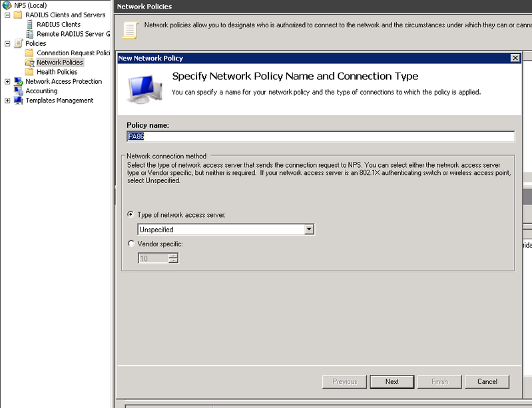Select RADIUS Clients and Servers label
The height and width of the screenshot is (408, 532).
click(x=65, y=15)
